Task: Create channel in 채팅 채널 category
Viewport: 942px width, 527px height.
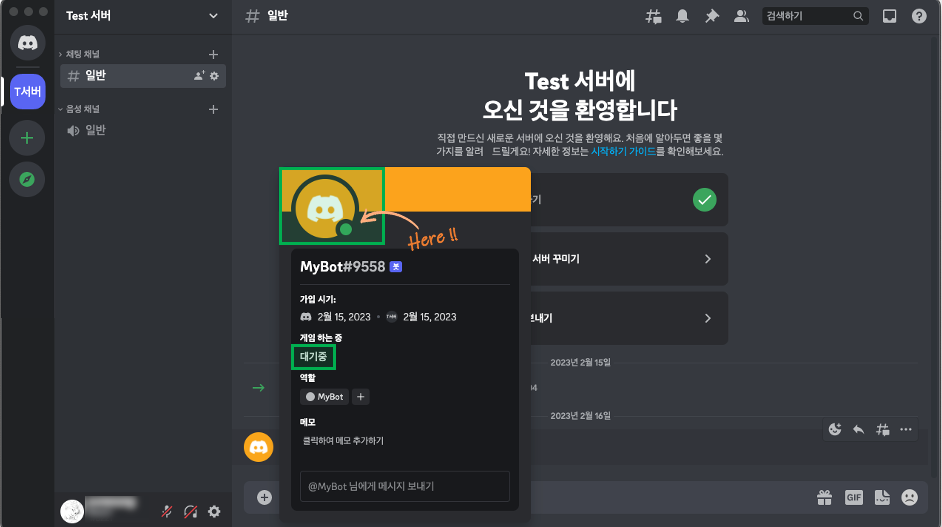Action: pos(213,54)
